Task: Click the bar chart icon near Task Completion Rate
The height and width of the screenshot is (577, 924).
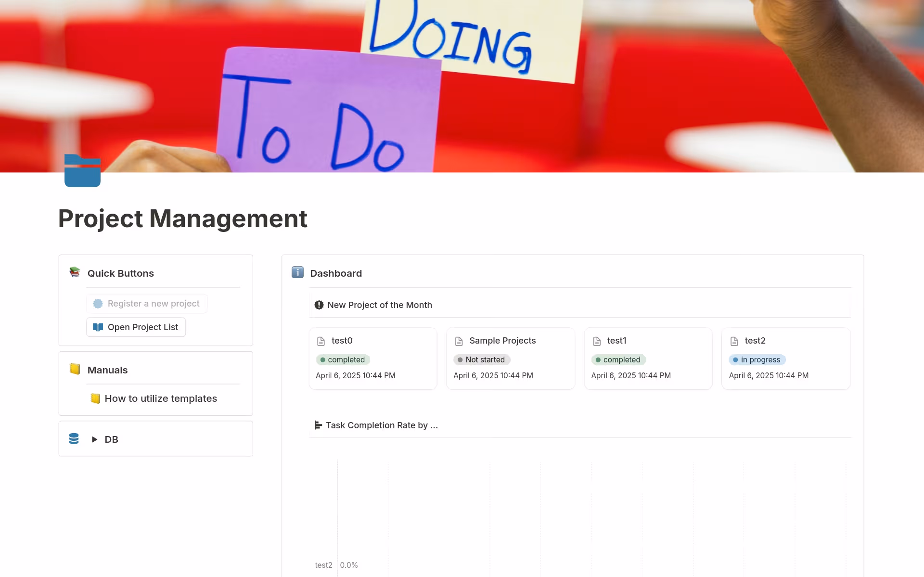Action: (x=318, y=425)
